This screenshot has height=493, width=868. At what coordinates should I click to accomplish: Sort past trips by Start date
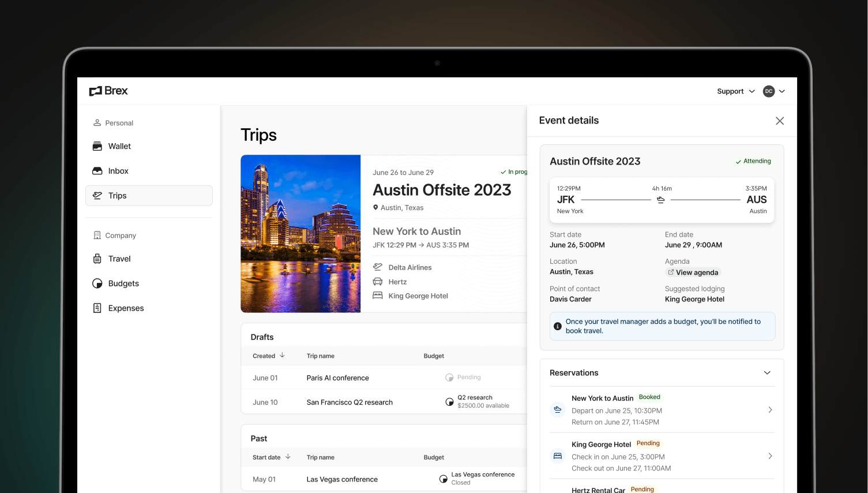coord(271,458)
